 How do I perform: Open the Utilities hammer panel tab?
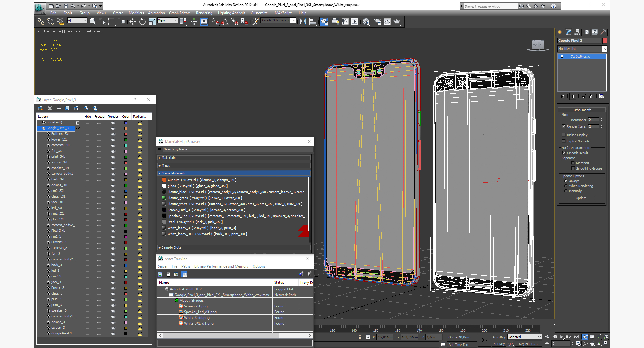pos(603,32)
